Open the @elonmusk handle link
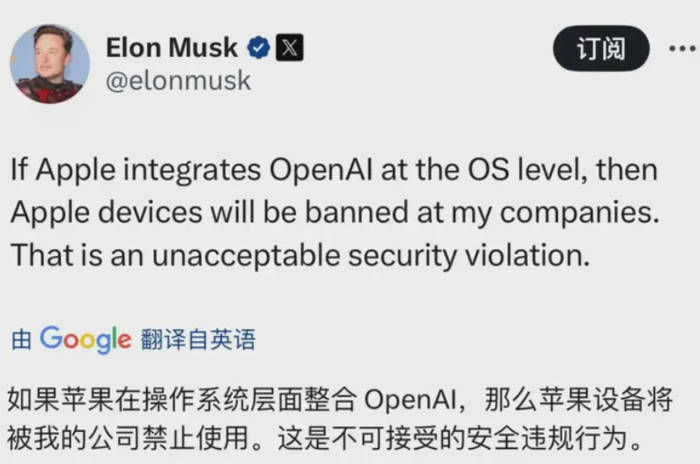700x464 pixels. click(x=178, y=81)
